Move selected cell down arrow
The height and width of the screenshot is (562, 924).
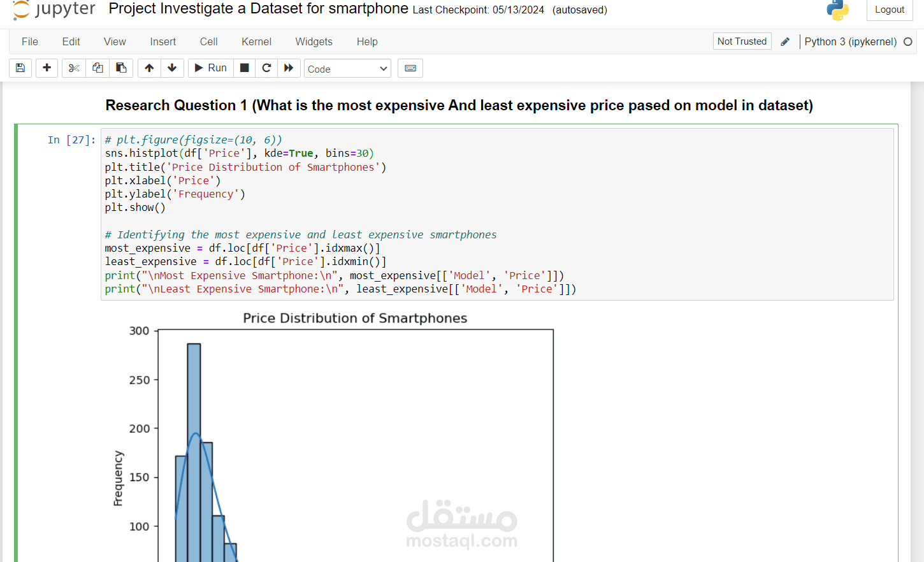click(x=172, y=68)
